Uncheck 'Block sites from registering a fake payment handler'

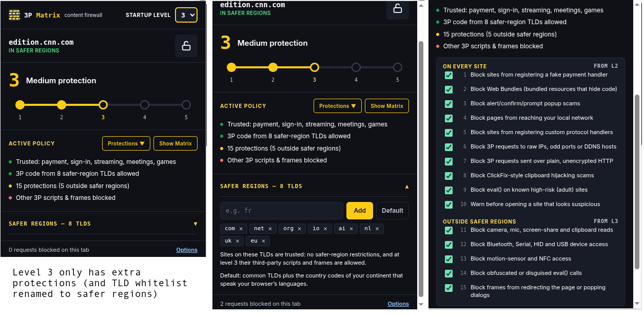pos(448,75)
